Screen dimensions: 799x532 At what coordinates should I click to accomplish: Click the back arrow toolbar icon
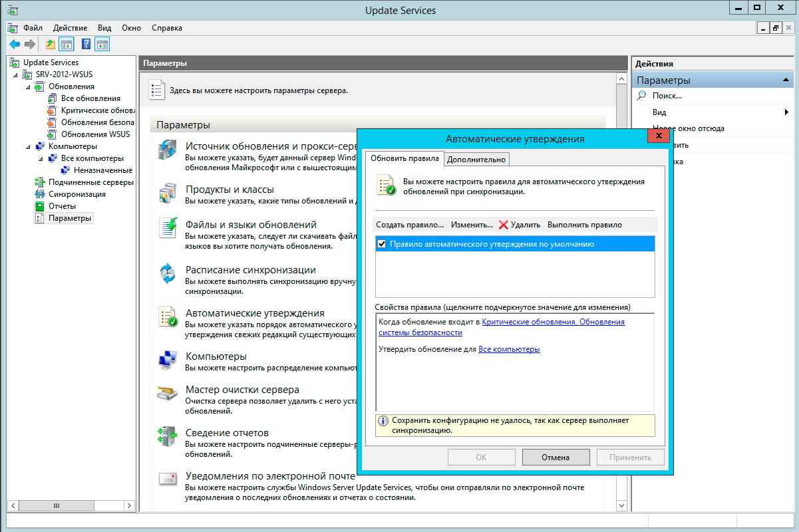[x=15, y=45]
